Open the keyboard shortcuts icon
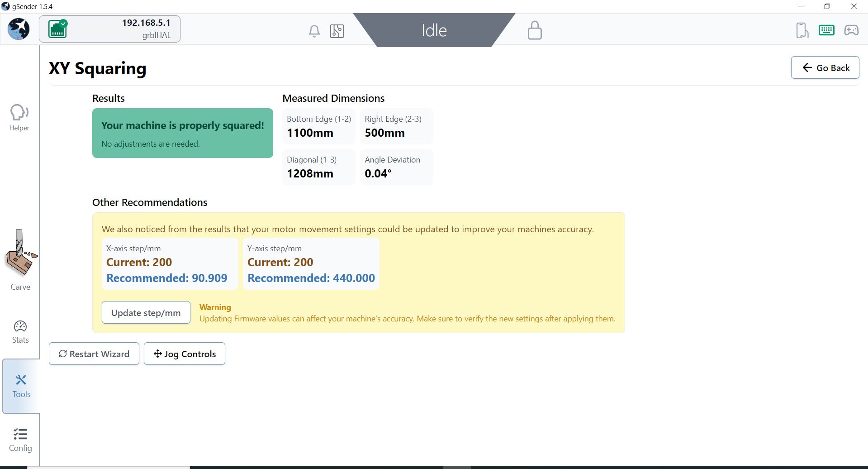The height and width of the screenshot is (469, 868). (826, 30)
